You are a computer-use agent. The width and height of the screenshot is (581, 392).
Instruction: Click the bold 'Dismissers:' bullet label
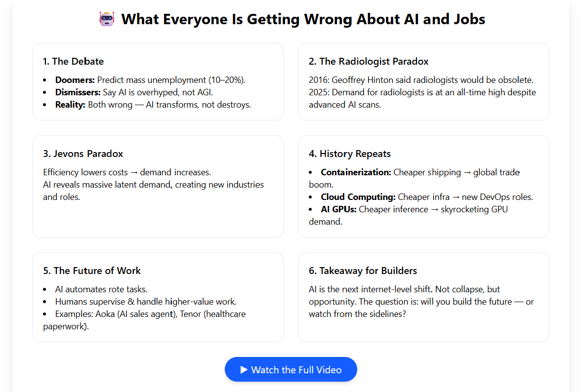[78, 92]
